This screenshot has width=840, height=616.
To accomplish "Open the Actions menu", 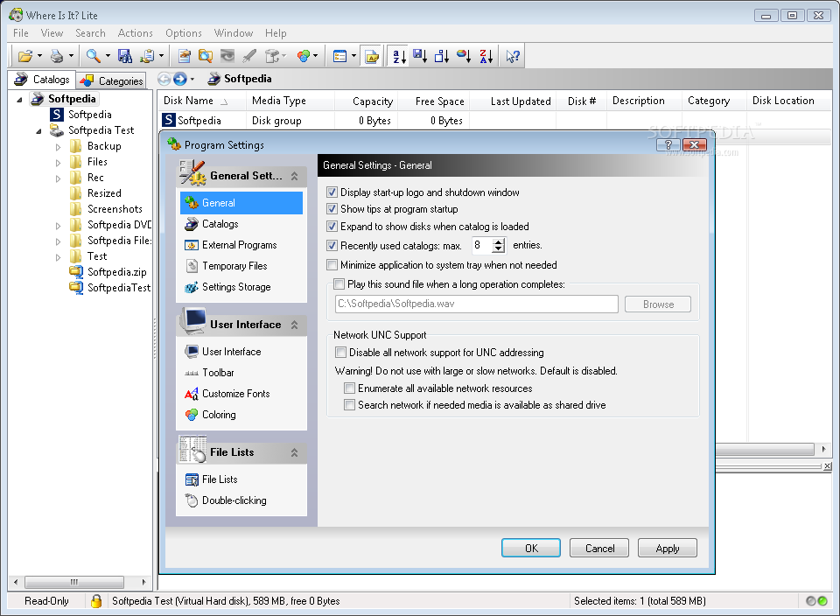I will [x=135, y=33].
